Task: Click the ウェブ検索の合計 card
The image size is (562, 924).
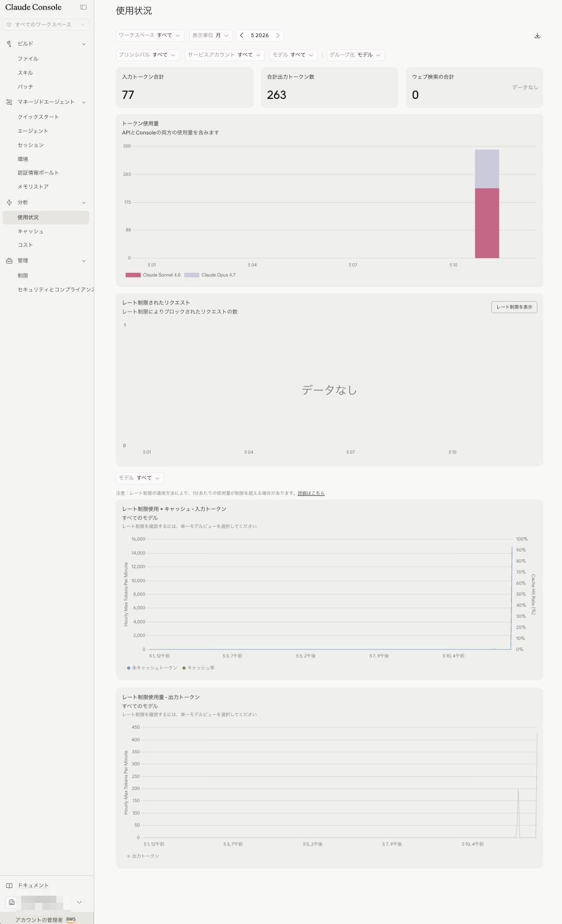Action: click(x=474, y=87)
